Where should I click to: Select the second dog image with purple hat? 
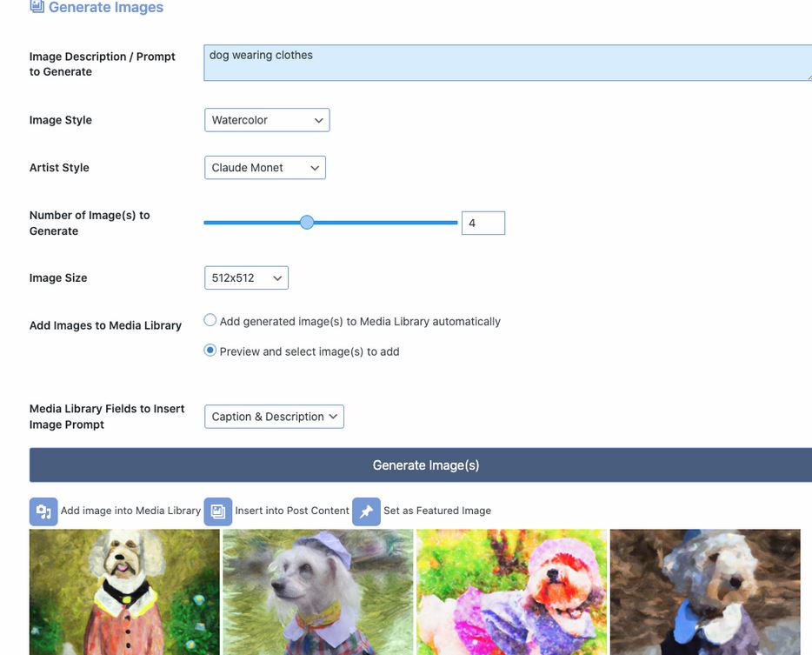(318, 592)
